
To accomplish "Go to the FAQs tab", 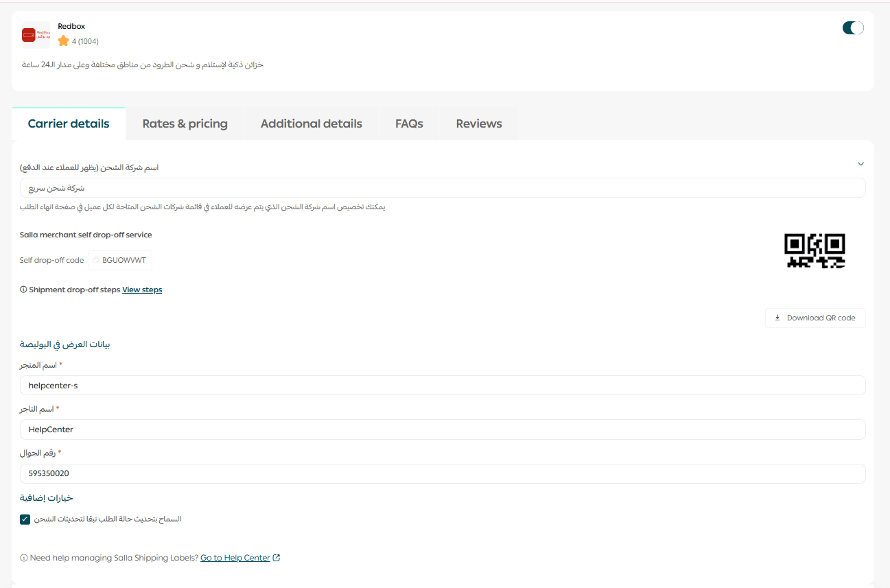I will [x=409, y=124].
